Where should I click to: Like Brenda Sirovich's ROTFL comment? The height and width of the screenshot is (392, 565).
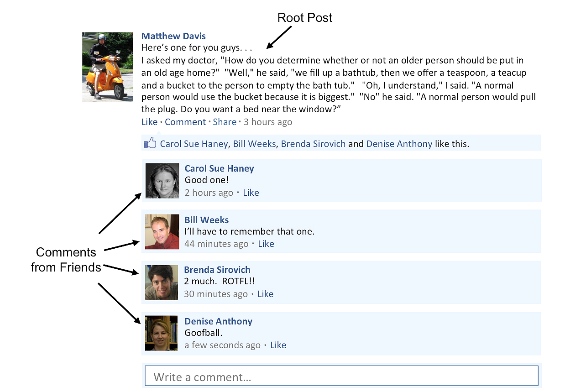266,294
